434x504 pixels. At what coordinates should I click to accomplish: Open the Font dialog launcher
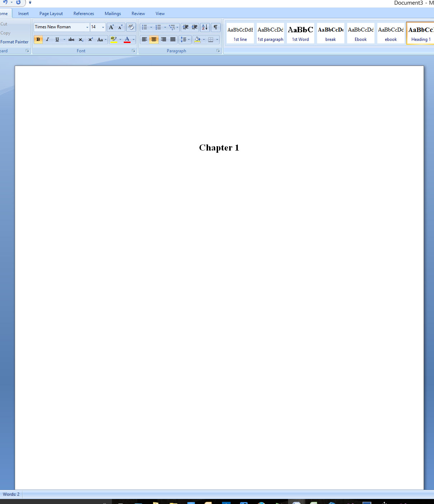click(x=133, y=51)
